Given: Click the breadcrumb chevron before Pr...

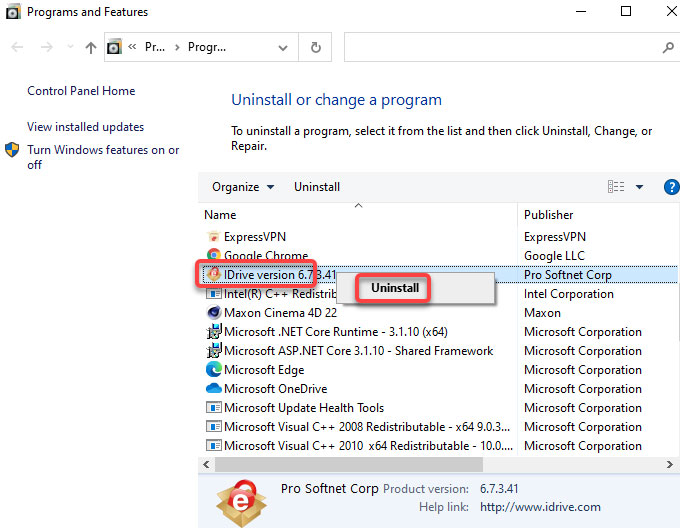Looking at the screenshot, I should tap(132, 46).
